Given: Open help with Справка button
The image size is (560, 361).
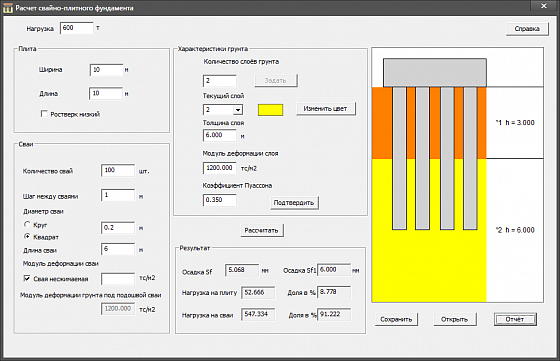Looking at the screenshot, I should (527, 29).
